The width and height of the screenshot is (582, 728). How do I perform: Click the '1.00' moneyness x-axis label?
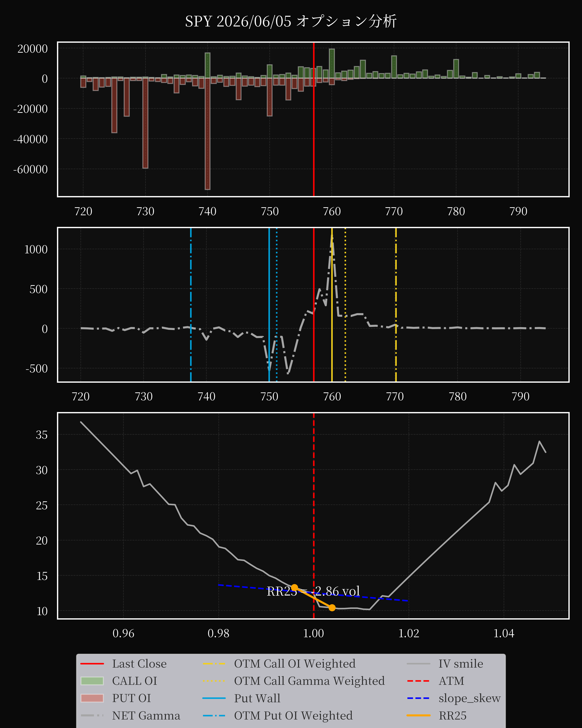pyautogui.click(x=314, y=633)
